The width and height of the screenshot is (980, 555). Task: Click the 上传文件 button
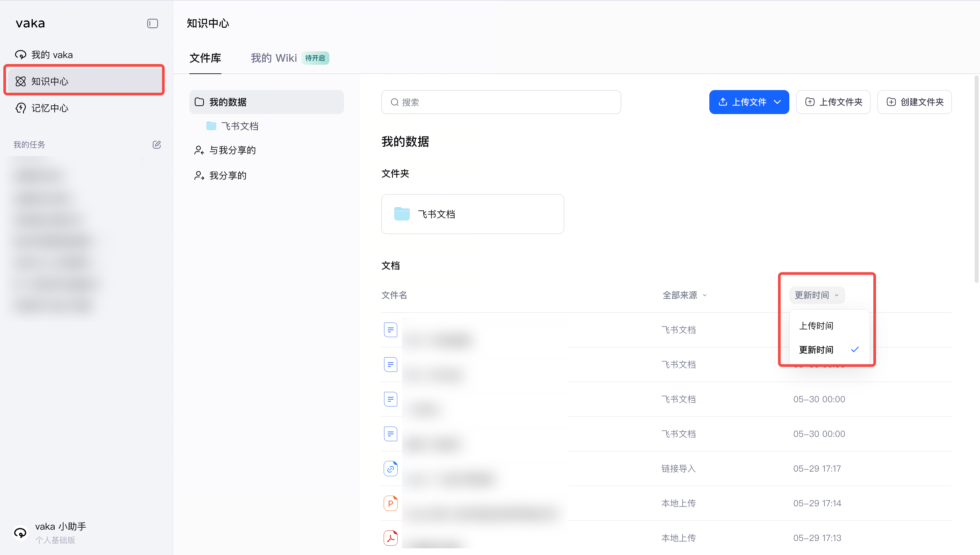click(x=749, y=102)
